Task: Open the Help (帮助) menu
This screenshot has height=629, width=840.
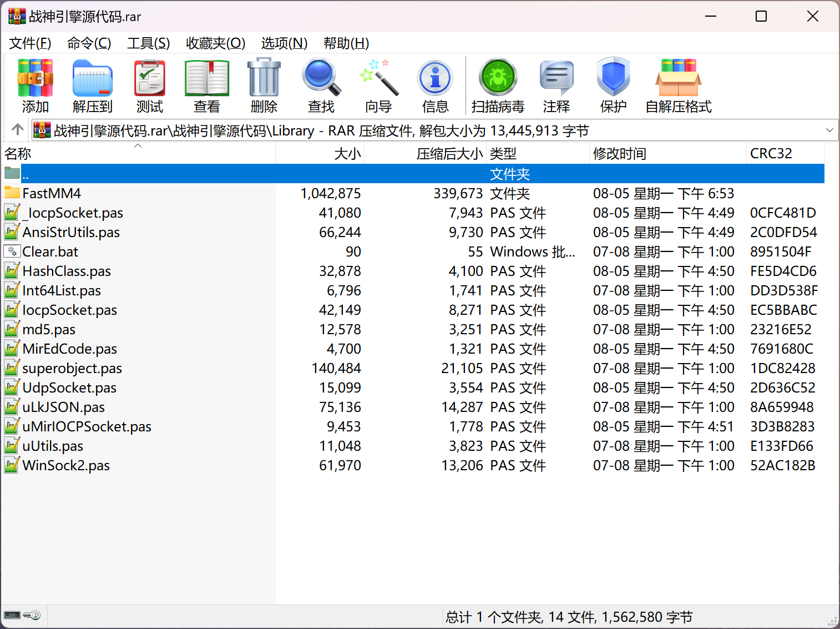Action: pos(346,43)
